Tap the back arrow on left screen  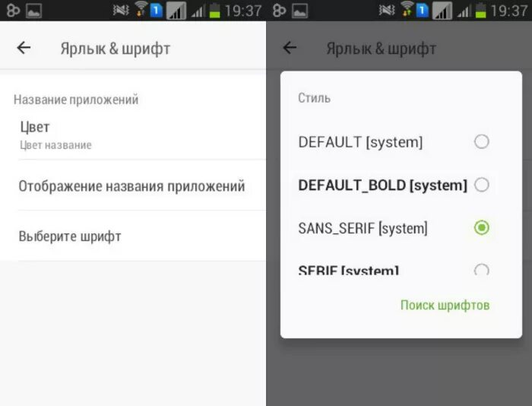(24, 48)
